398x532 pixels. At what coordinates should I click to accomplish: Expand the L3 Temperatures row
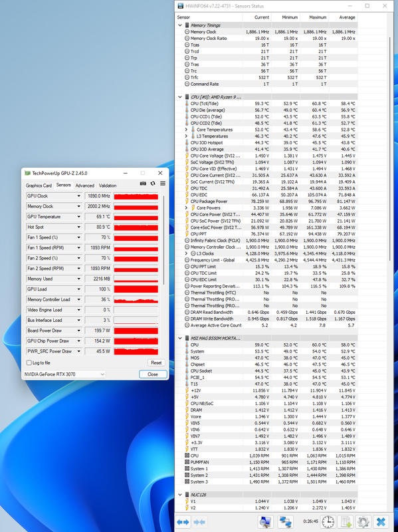coord(186,136)
